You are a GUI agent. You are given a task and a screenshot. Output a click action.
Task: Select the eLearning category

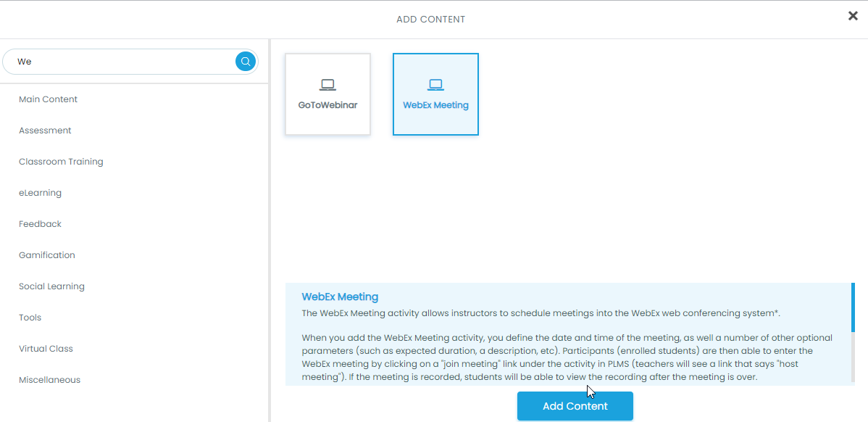(x=40, y=193)
